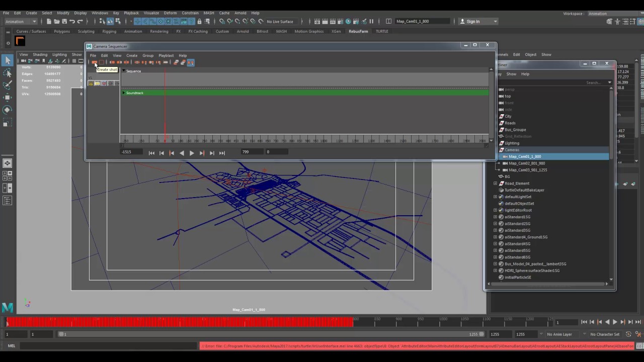644x362 pixels.
Task: Click the range slider bar below timeline
Action: (271, 334)
